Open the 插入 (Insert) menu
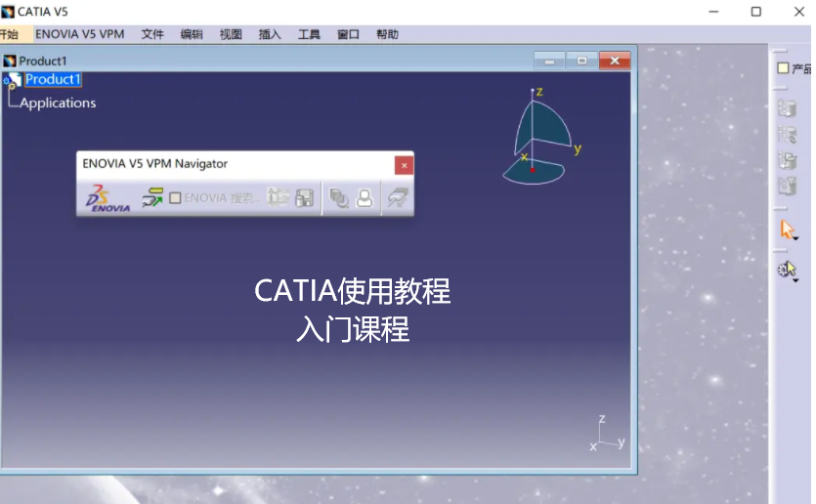This screenshot has height=504, width=816. (x=270, y=34)
